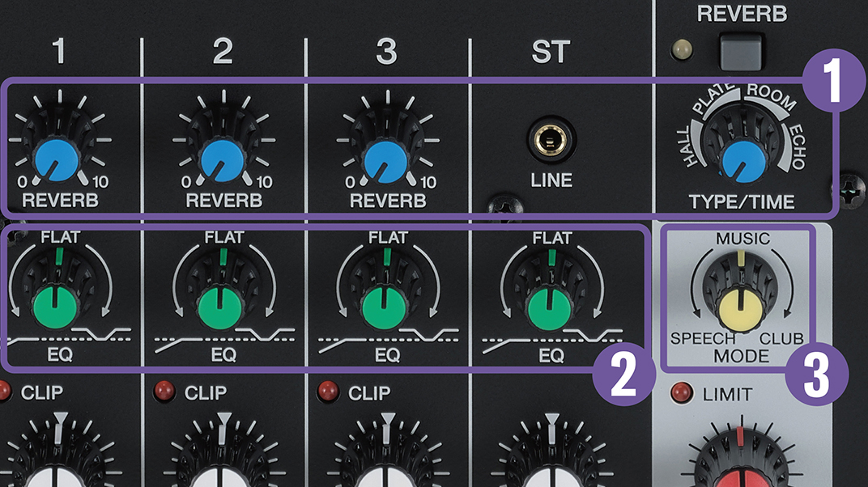This screenshot has height=487, width=868.
Task: Click the CLIP label on channel 1
Action: pyautogui.click(x=41, y=392)
